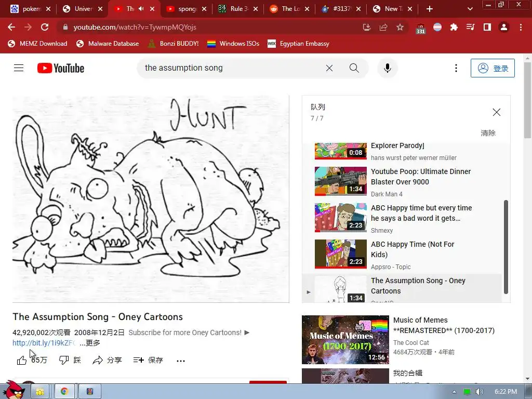Open extension with 331 badge
Viewport: 532px width, 399px height.
[x=420, y=29]
